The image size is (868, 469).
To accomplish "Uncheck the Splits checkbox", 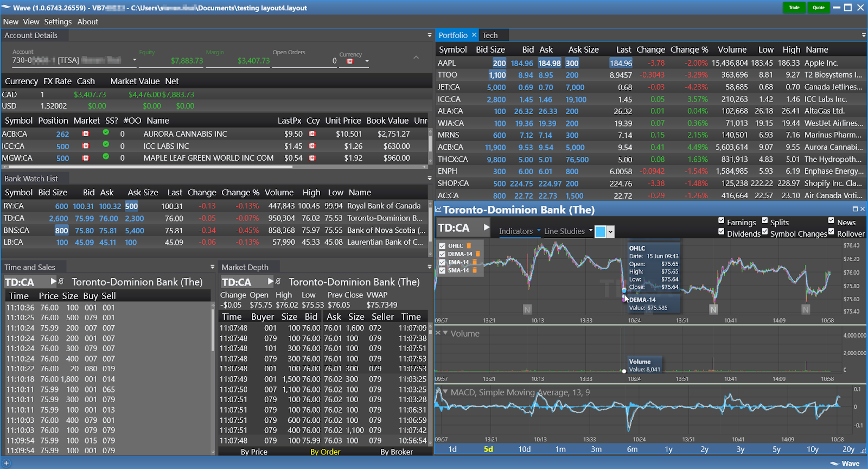I will click(765, 220).
